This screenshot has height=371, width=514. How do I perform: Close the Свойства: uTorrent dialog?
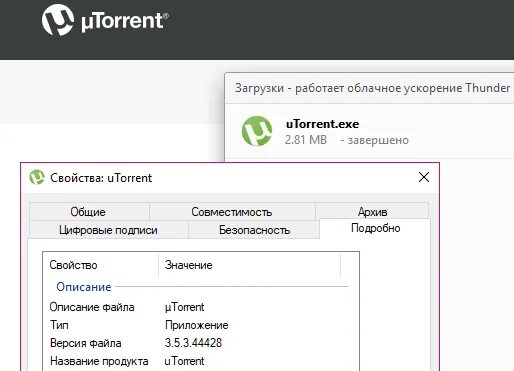(424, 177)
